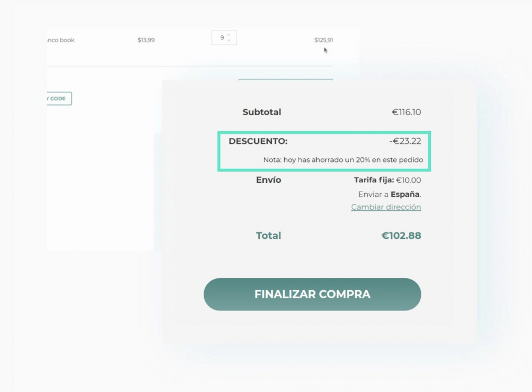Click the 20% savings note text

point(343,160)
